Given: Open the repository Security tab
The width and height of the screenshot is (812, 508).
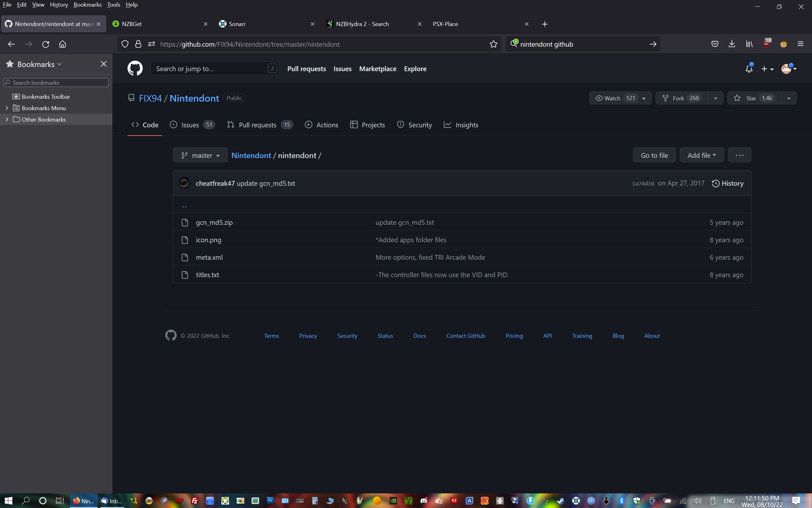Looking at the screenshot, I should (414, 125).
